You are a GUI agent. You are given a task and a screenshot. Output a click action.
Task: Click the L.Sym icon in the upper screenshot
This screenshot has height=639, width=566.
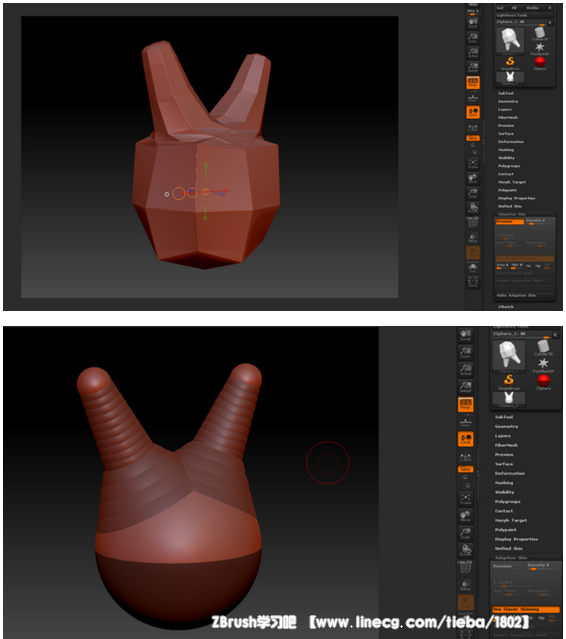point(473,128)
